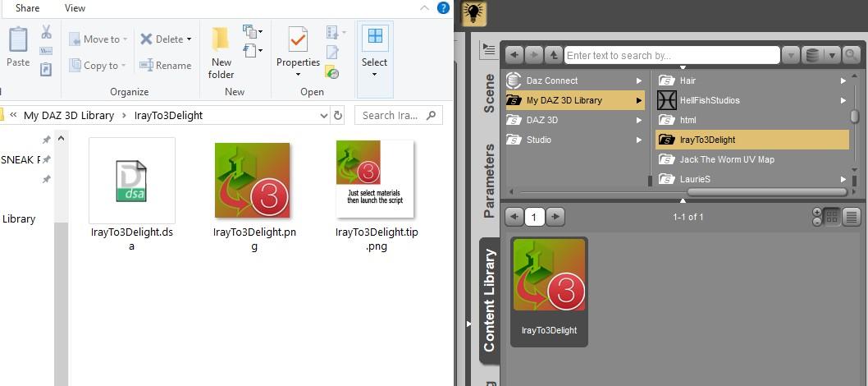Go back in Content Library navigation
Image resolution: width=868 pixels, height=386 pixels.
coord(514,55)
